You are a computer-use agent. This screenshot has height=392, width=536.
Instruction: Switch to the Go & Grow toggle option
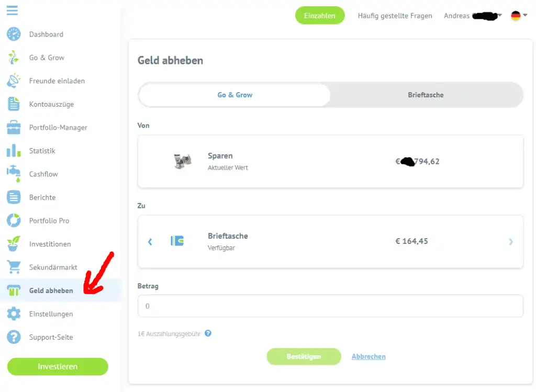coord(235,95)
